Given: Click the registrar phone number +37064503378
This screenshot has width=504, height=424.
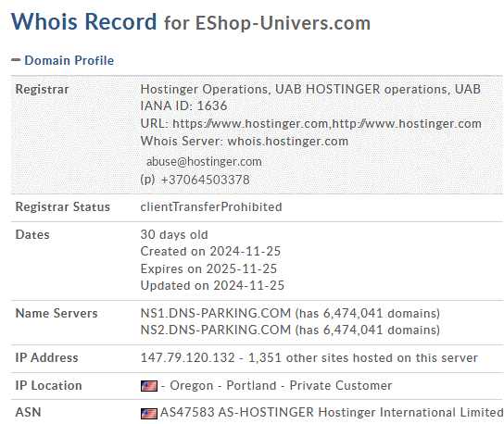Looking at the screenshot, I should (205, 180).
